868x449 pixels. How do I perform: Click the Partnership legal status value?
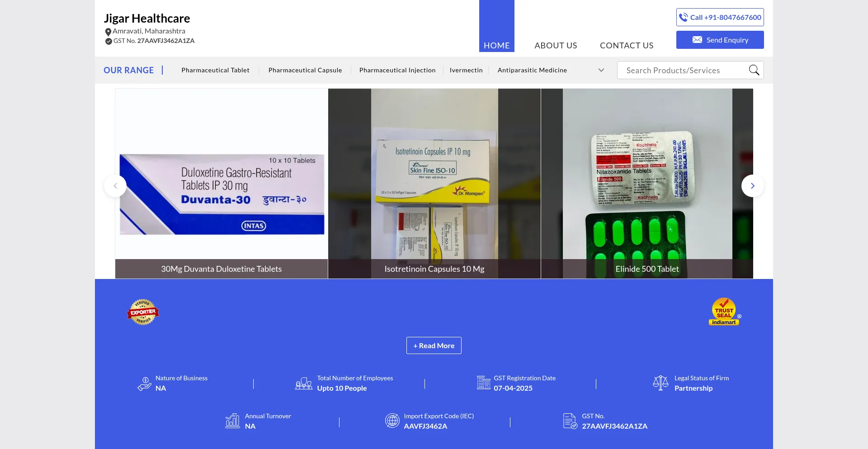click(x=693, y=388)
